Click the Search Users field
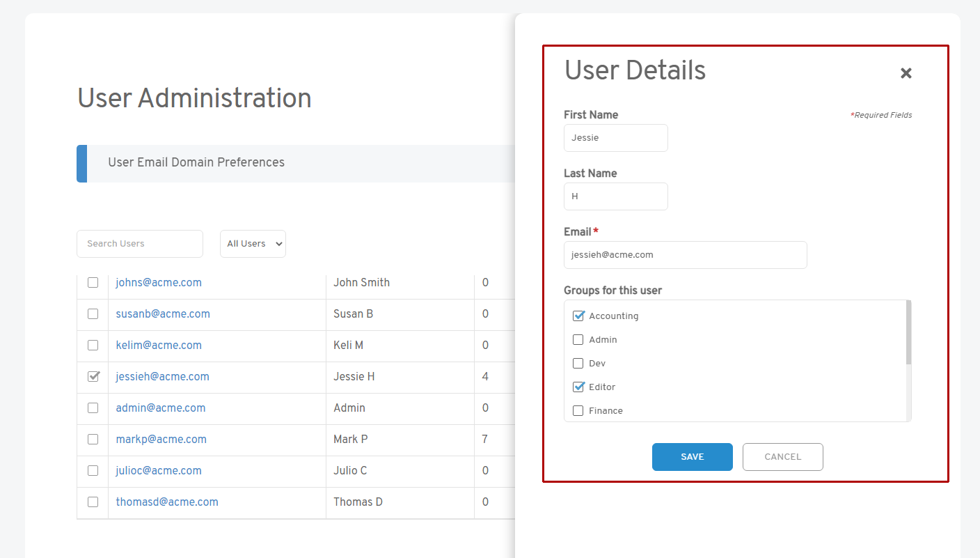 pyautogui.click(x=139, y=244)
